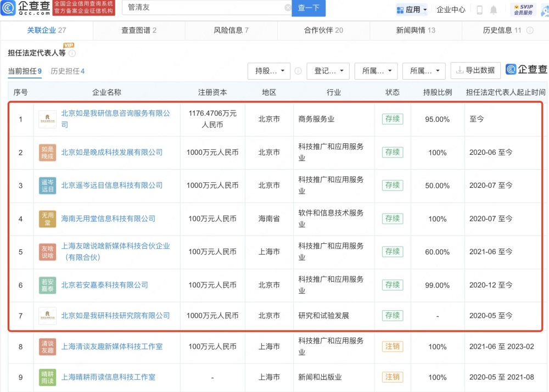Open the 持股 filter dropdown
Screen dimensions: 549x392
click(x=269, y=70)
